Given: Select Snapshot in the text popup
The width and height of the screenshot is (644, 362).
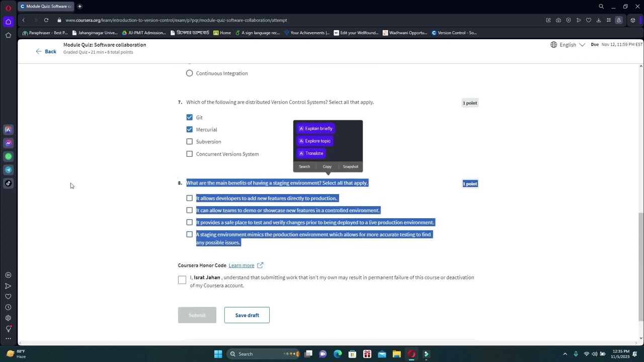Looking at the screenshot, I should point(351,166).
